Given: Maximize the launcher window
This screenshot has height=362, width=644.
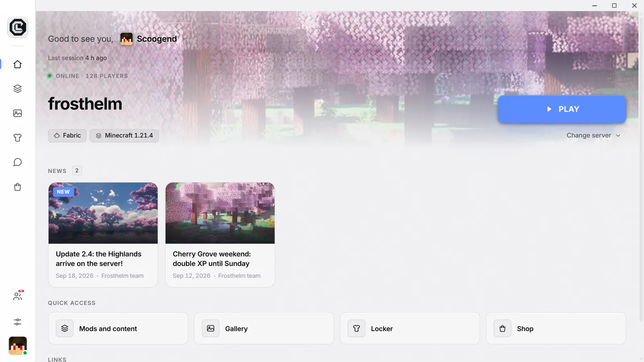Looking at the screenshot, I should point(614,6).
